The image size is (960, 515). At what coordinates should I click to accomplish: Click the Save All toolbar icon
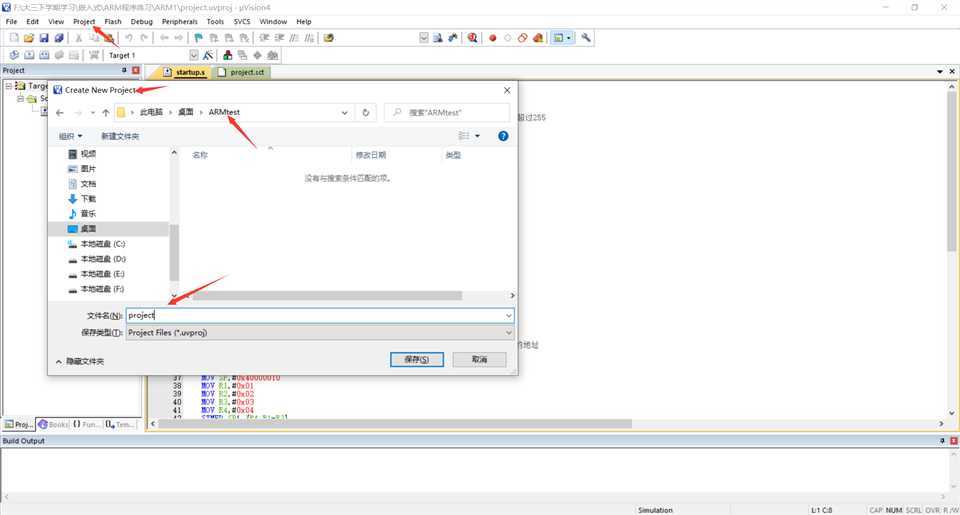click(59, 38)
